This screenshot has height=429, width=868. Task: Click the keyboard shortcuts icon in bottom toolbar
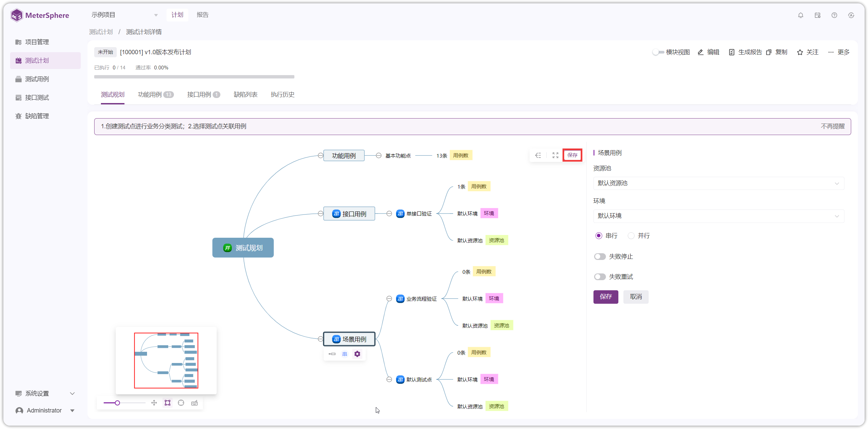[x=194, y=403]
